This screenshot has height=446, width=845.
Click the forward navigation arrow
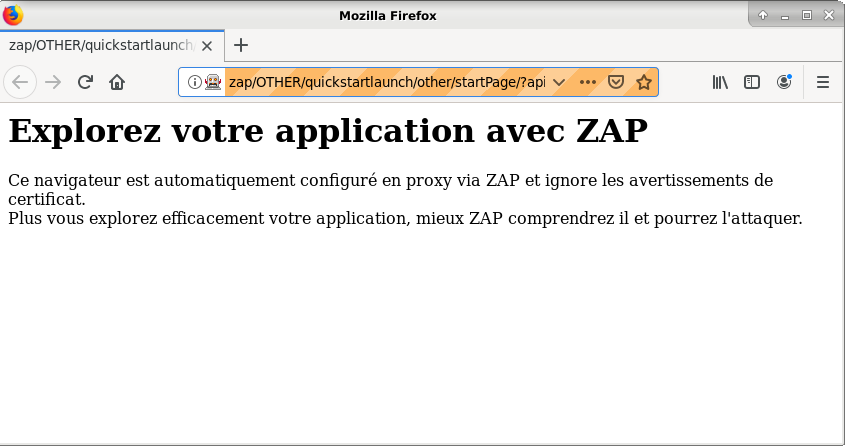(53, 82)
